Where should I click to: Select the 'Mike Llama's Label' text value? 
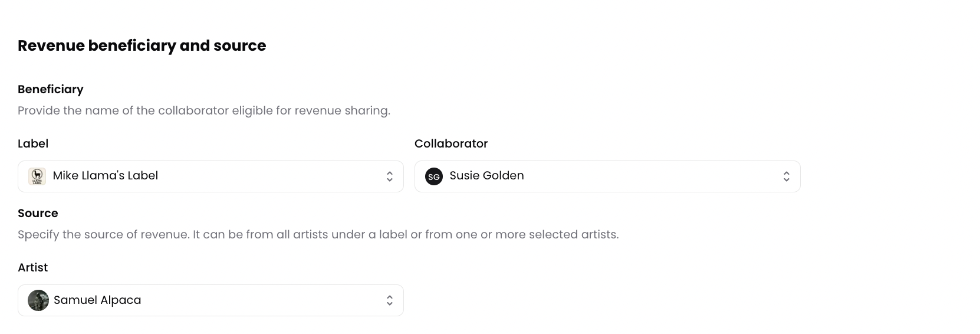click(106, 176)
